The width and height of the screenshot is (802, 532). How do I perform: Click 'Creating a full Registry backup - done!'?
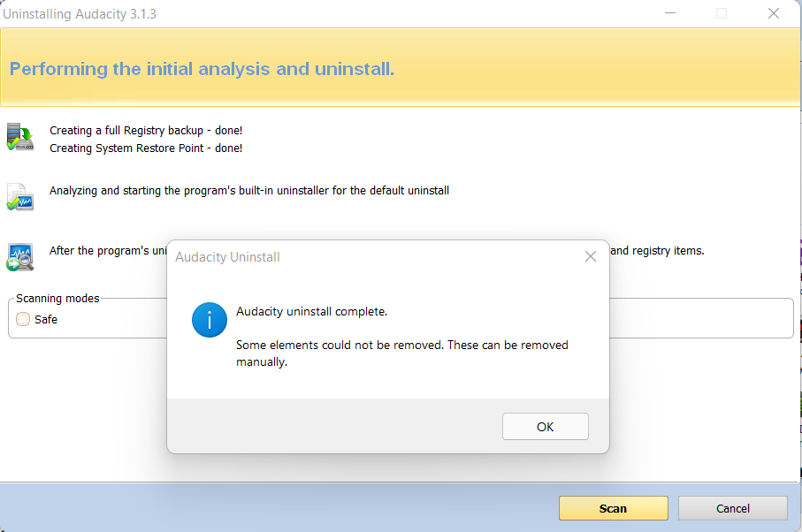146,130
